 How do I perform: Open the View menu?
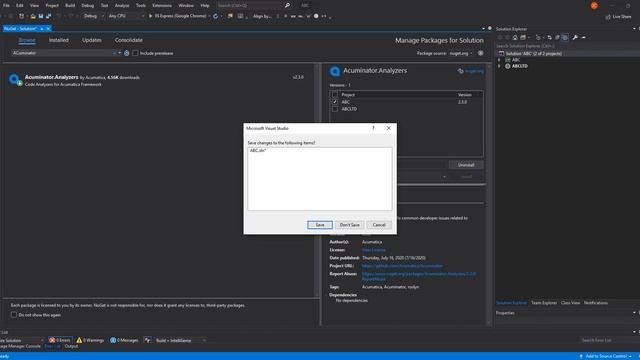coord(34,6)
